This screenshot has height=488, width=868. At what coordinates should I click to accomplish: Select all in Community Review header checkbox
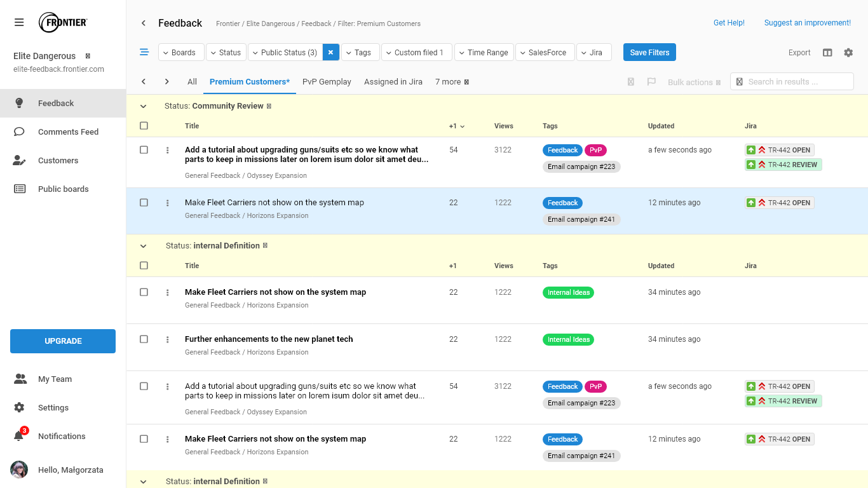(x=144, y=126)
